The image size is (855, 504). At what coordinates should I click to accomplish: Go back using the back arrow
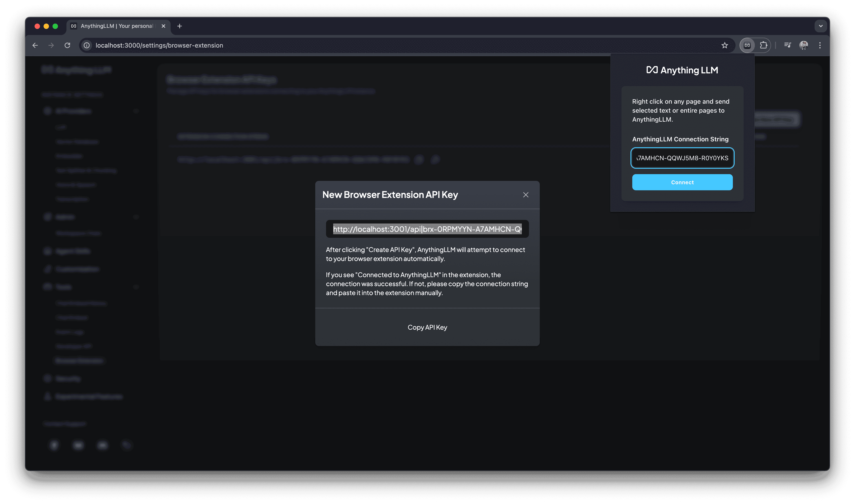pyautogui.click(x=35, y=45)
